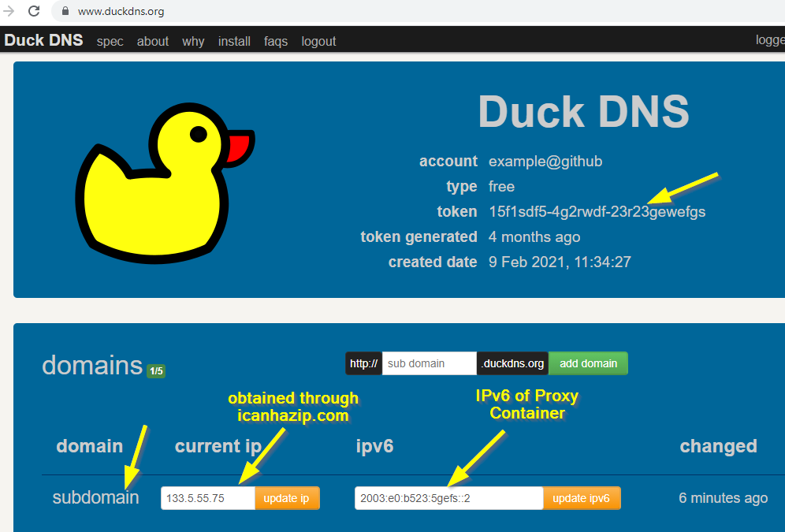Viewport: 785px width, 532px height.
Task: Click the 1/5 domains count badge
Action: click(x=156, y=371)
